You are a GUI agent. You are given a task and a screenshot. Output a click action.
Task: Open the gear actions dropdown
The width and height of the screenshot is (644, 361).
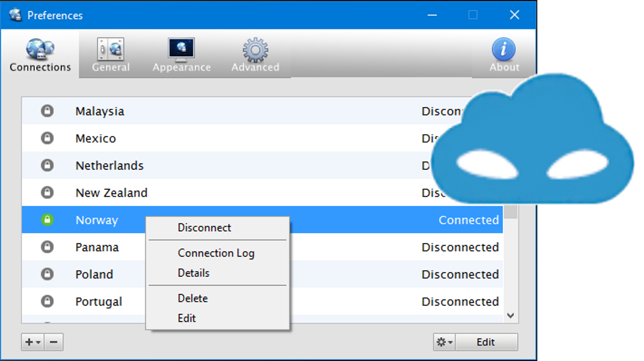(x=445, y=342)
